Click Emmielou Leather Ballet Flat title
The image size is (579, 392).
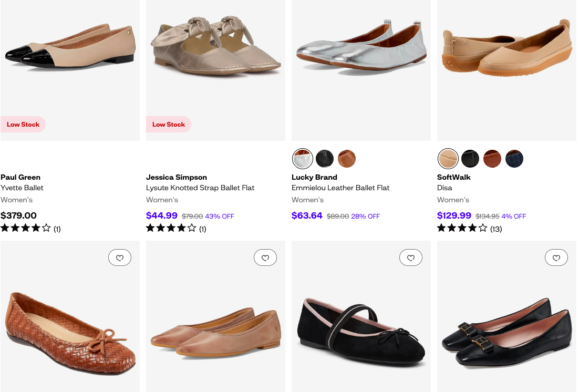[340, 188]
